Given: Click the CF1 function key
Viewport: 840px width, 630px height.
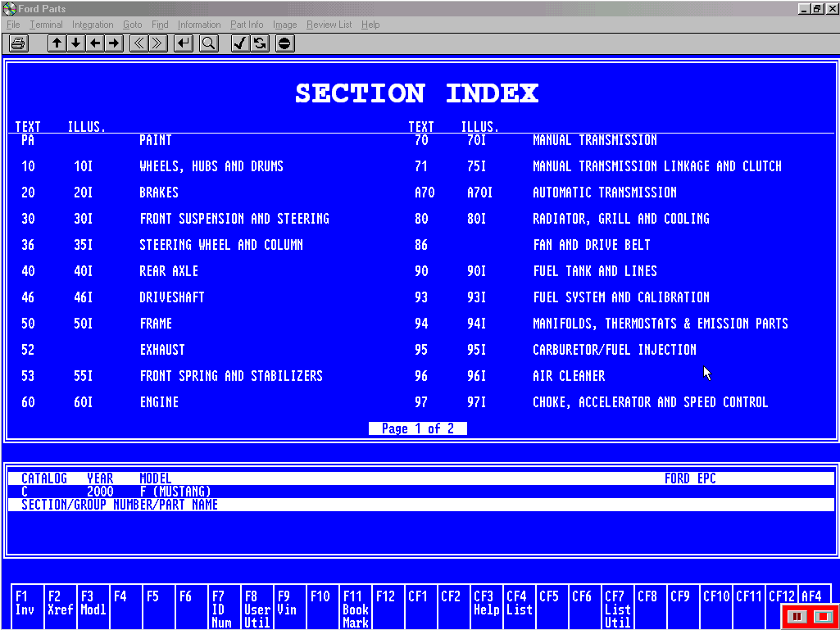Looking at the screenshot, I should (x=420, y=606).
